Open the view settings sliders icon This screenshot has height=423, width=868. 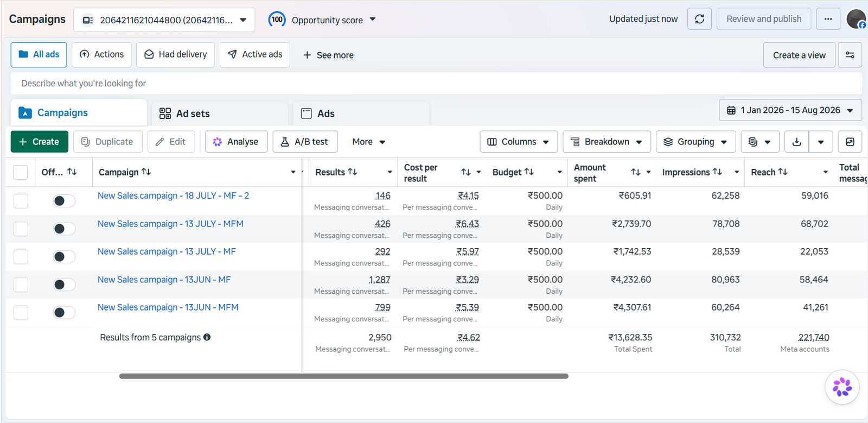pos(850,55)
